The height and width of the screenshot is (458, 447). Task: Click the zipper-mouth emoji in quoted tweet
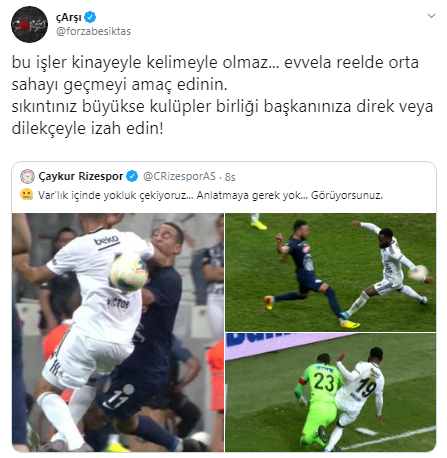(26, 194)
